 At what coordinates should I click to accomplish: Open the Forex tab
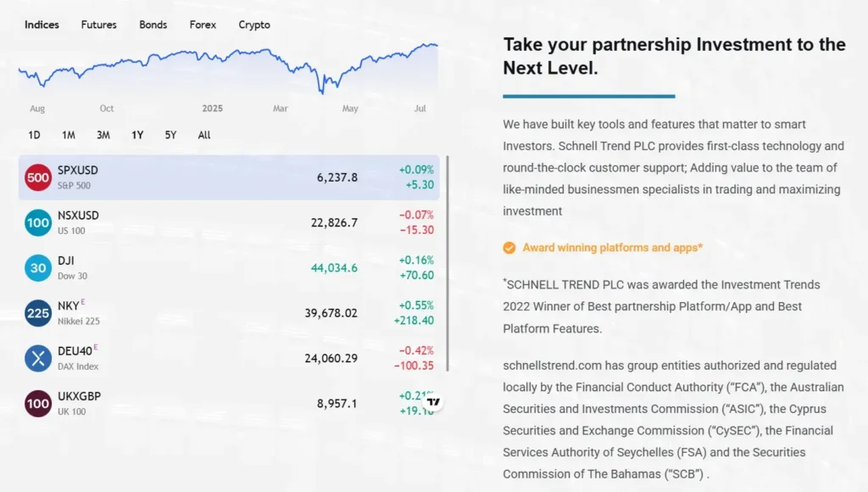203,25
